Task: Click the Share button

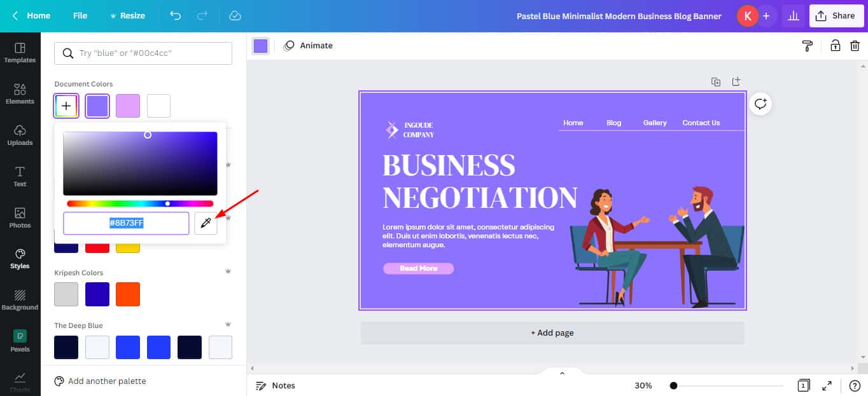Action: (x=836, y=16)
